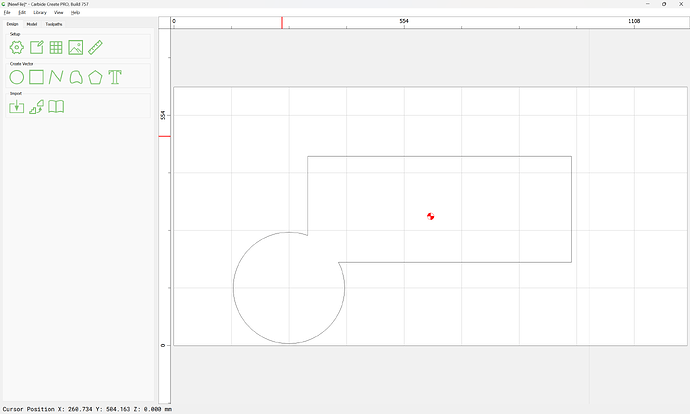Click the background image icon

point(76,47)
